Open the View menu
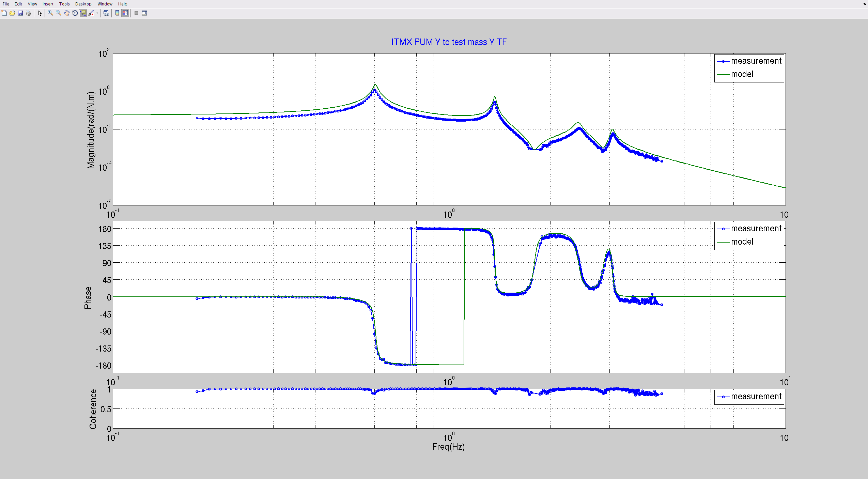 coord(32,4)
